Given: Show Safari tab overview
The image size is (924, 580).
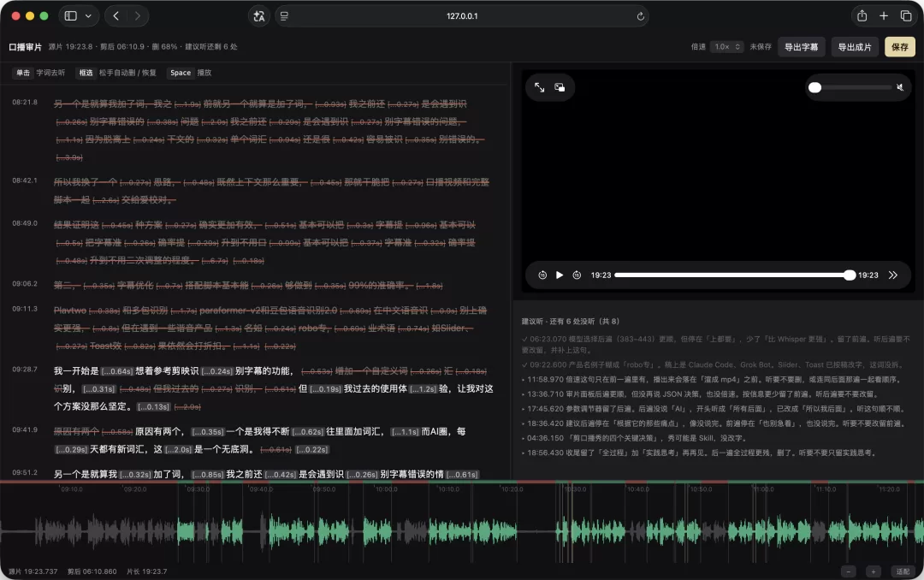Looking at the screenshot, I should 906,16.
